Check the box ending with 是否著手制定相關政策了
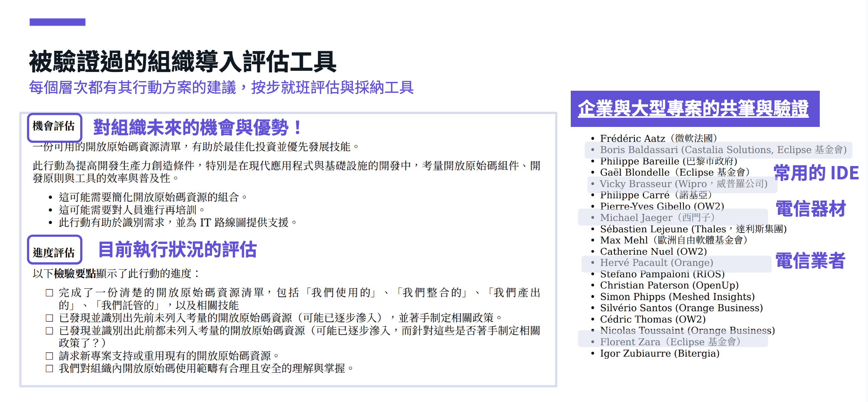 pyautogui.click(x=49, y=331)
